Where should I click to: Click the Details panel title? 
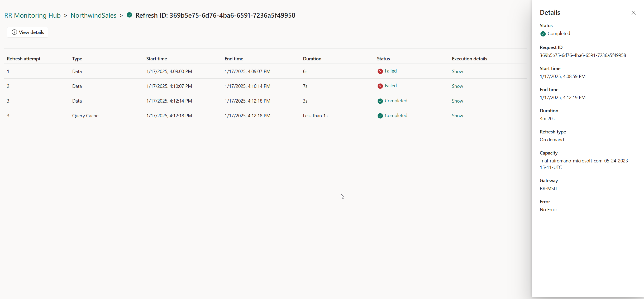pos(550,12)
